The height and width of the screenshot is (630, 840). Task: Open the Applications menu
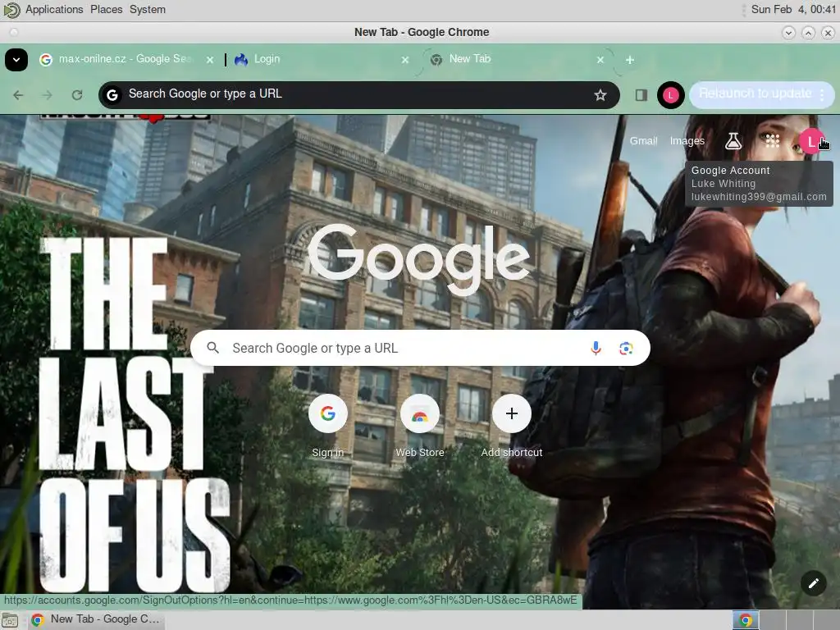point(54,10)
